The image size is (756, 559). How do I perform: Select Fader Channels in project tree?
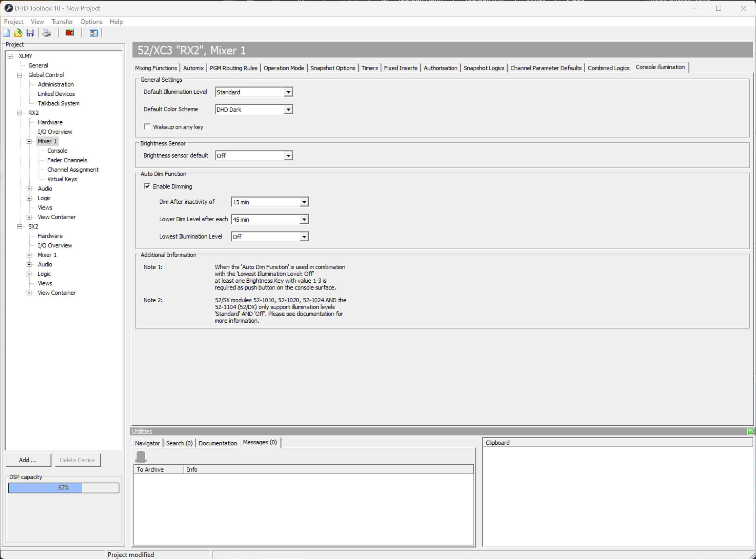(x=67, y=160)
